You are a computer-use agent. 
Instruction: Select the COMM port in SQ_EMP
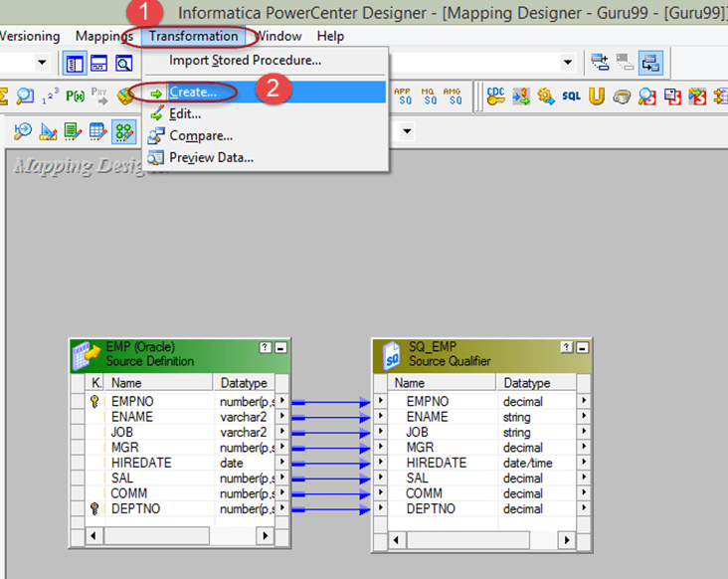pyautogui.click(x=482, y=493)
